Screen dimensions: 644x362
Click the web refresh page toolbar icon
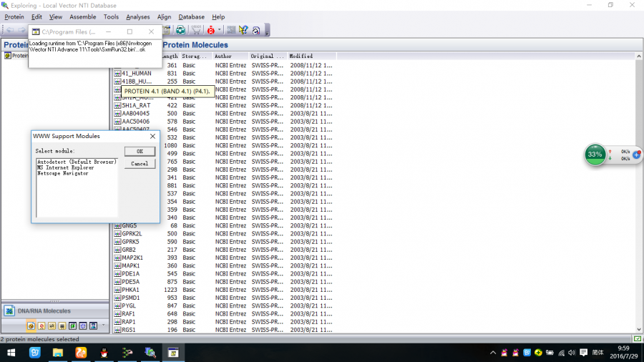click(x=256, y=30)
